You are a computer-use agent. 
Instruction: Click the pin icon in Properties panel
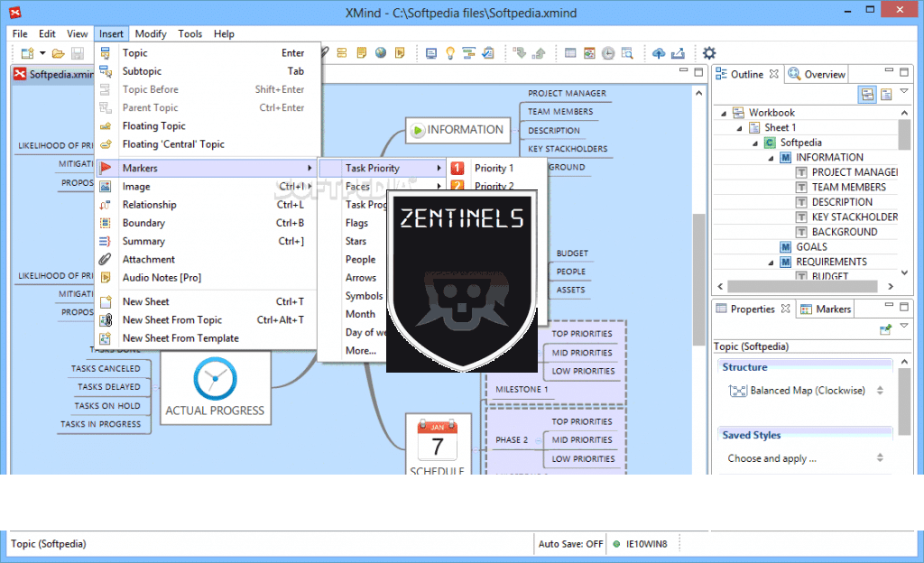point(885,330)
